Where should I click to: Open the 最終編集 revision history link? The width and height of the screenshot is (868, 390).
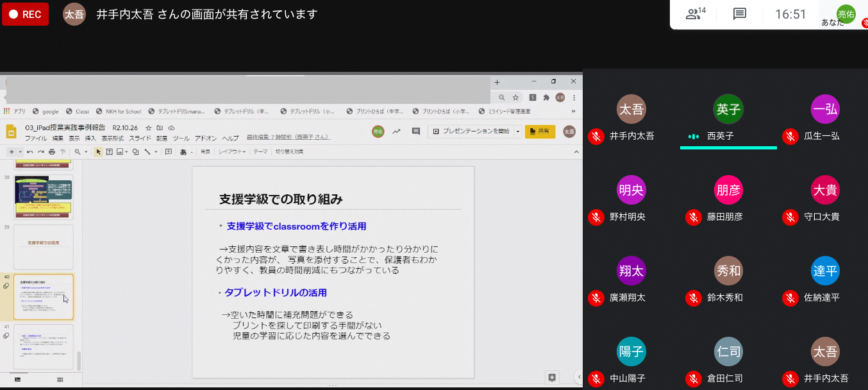click(288, 137)
